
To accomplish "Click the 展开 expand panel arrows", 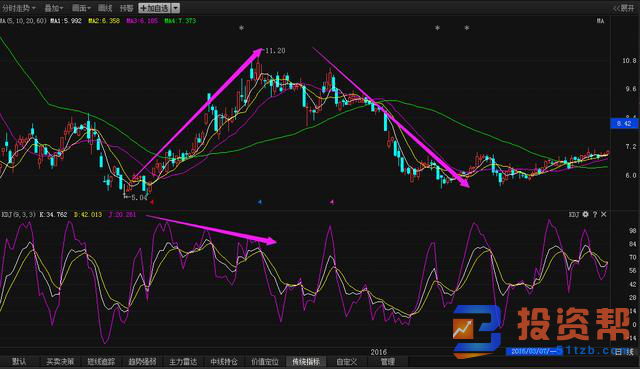I will pos(623,8).
